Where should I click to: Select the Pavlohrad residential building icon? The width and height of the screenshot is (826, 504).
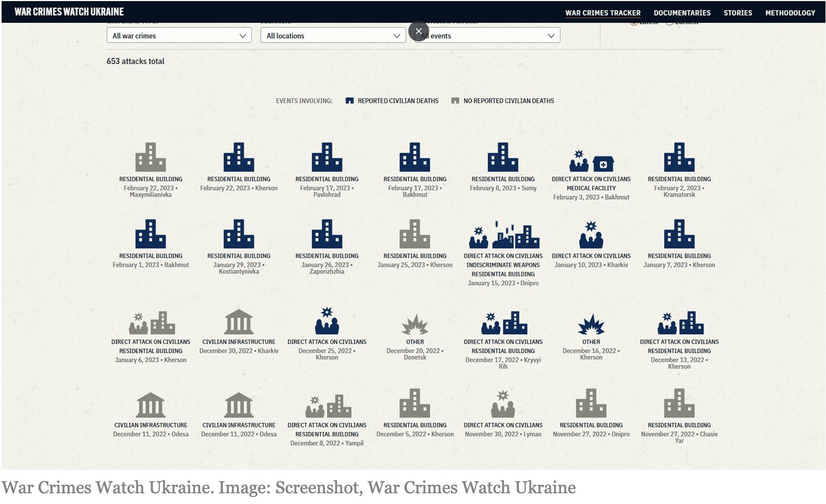tap(327, 157)
